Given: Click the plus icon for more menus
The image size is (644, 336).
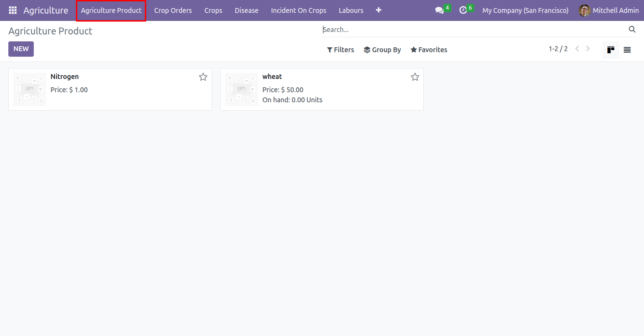Looking at the screenshot, I should coord(379,10).
